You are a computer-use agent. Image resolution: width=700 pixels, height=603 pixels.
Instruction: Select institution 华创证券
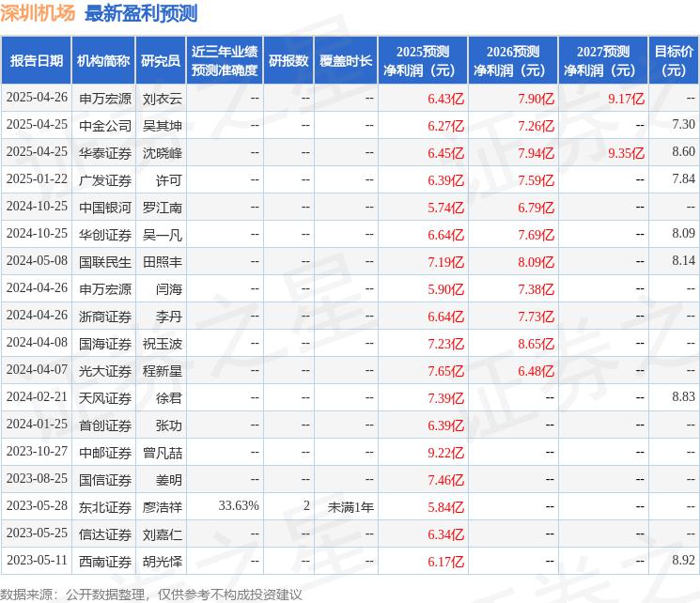pyautogui.click(x=105, y=235)
